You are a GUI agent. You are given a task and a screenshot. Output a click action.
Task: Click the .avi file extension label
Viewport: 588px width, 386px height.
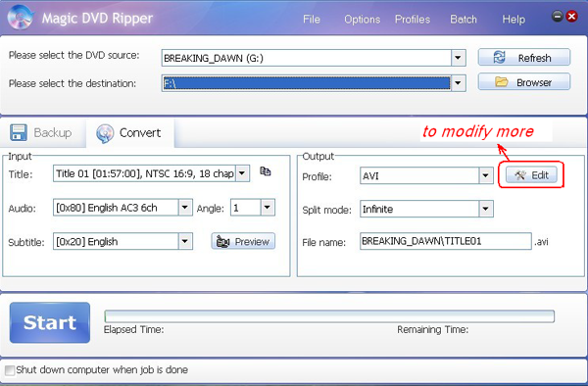click(541, 242)
